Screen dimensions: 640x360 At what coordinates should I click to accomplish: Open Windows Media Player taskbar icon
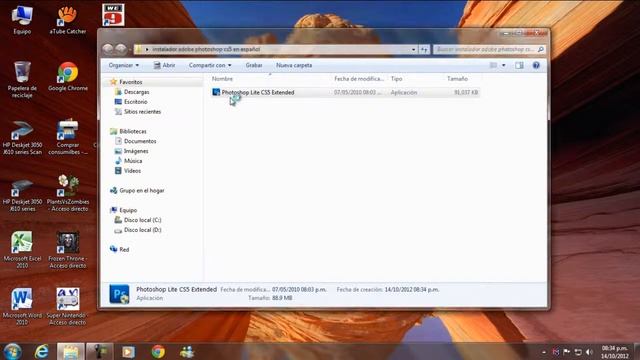(x=128, y=351)
